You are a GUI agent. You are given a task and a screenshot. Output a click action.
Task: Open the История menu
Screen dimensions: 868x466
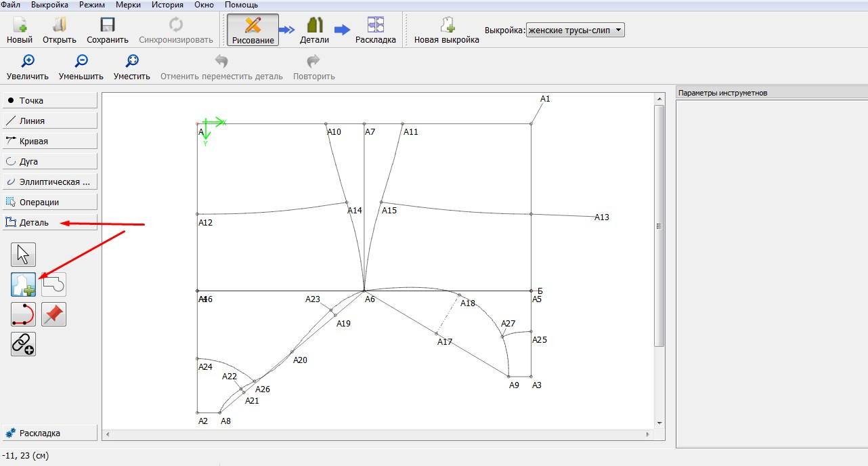coord(167,5)
